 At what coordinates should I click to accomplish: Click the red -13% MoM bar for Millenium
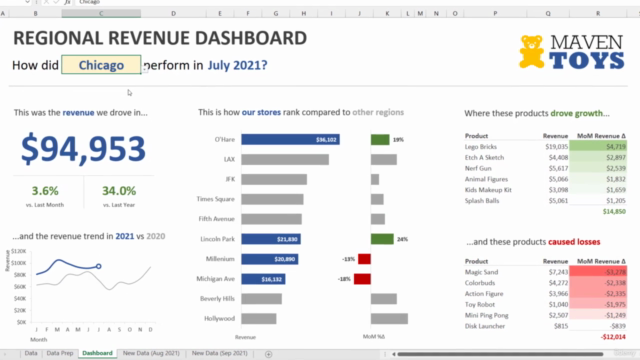(x=364, y=259)
